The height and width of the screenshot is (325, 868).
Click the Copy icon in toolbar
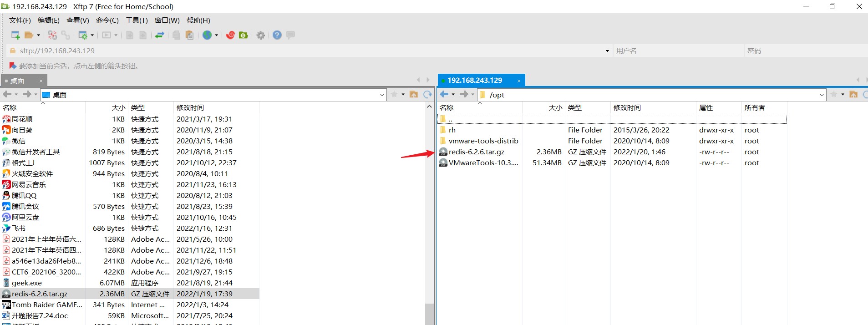176,35
